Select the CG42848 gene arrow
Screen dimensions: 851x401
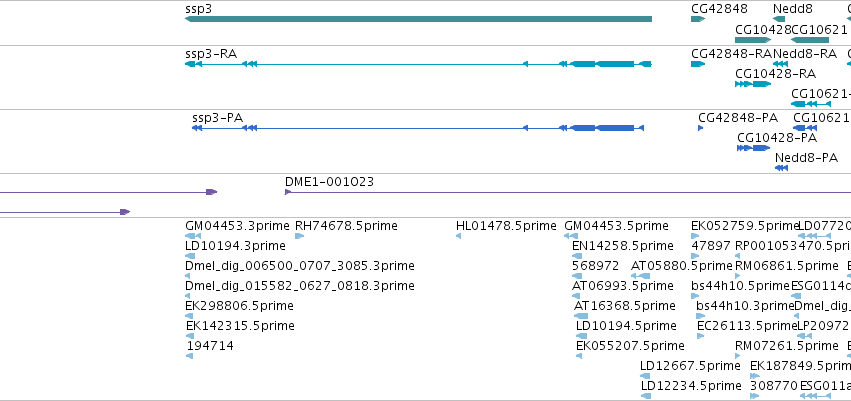[x=698, y=19]
